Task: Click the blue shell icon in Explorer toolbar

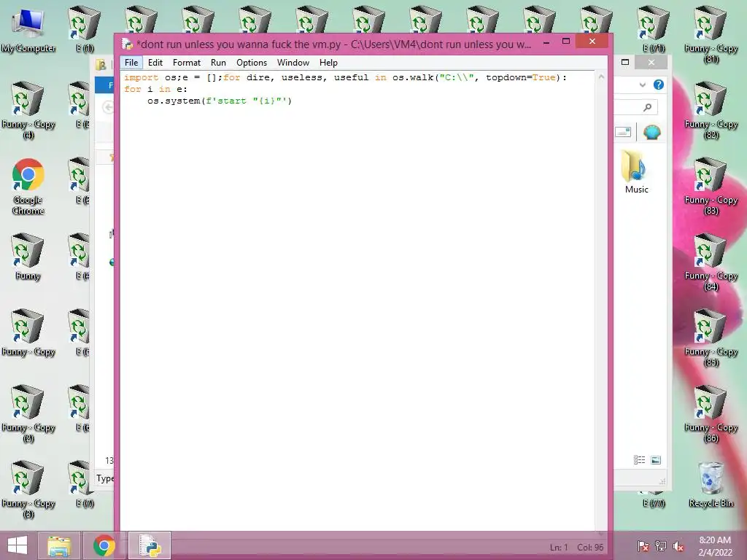Action: tap(651, 132)
